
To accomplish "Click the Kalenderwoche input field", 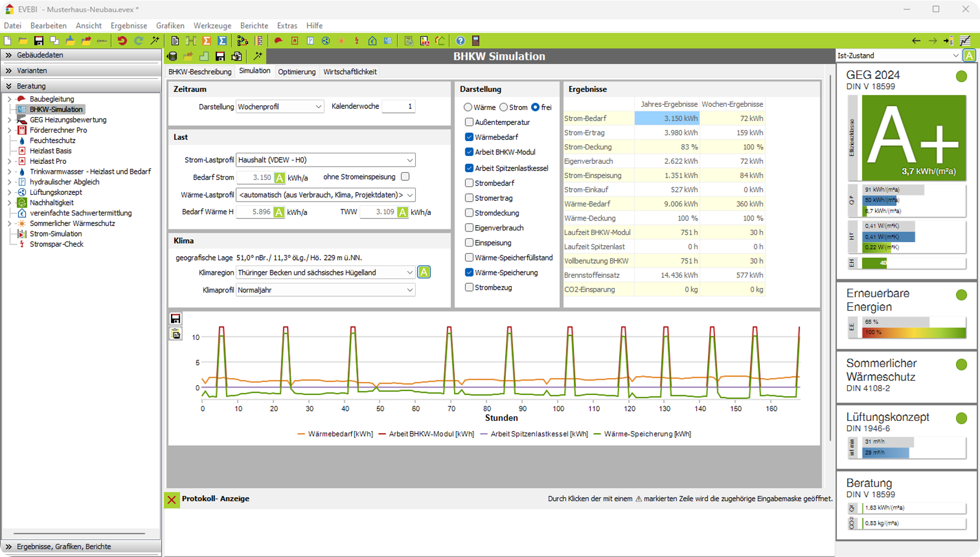I will (x=399, y=107).
